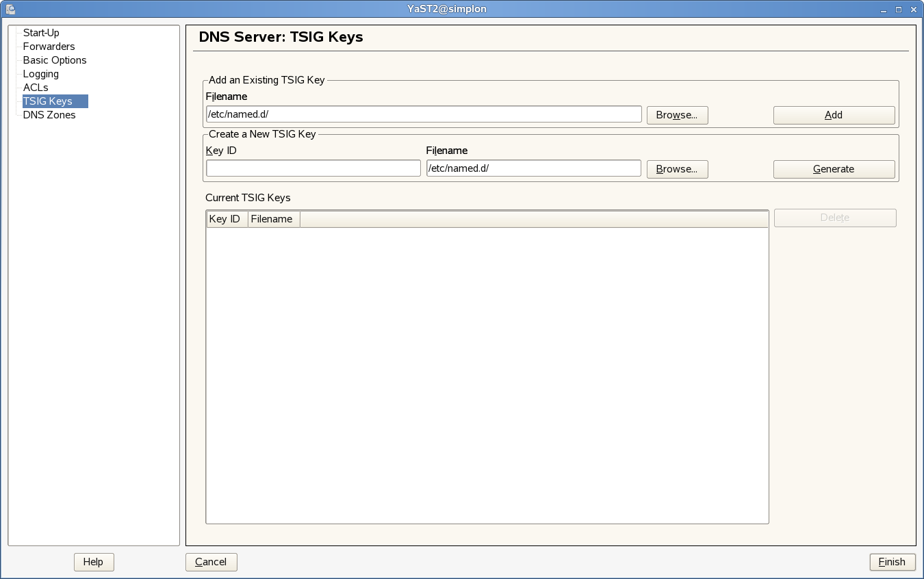Open the ACLs section
Viewport: 924px width, 579px height.
[36, 88]
